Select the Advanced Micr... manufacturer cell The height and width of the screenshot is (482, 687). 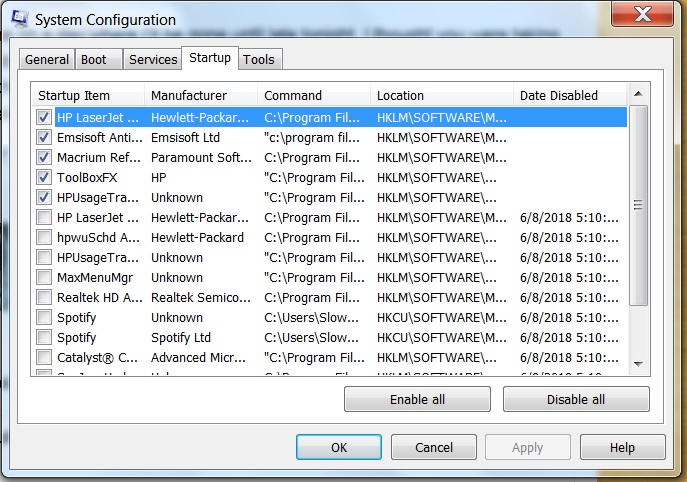point(198,358)
